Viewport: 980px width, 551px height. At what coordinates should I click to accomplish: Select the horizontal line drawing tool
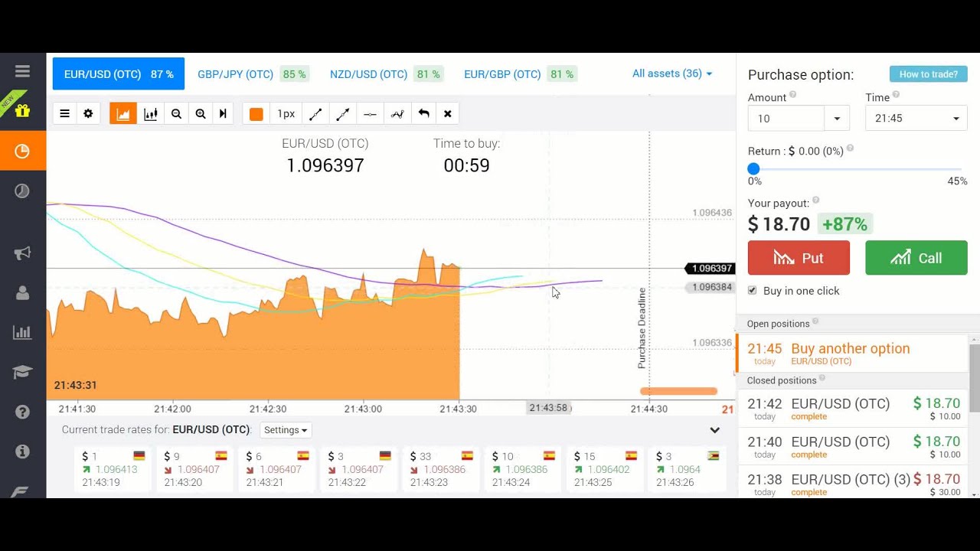pyautogui.click(x=370, y=114)
